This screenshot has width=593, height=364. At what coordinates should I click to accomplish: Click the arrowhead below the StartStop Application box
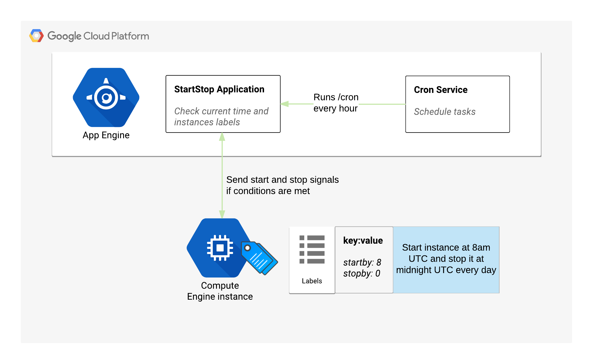coord(222,137)
